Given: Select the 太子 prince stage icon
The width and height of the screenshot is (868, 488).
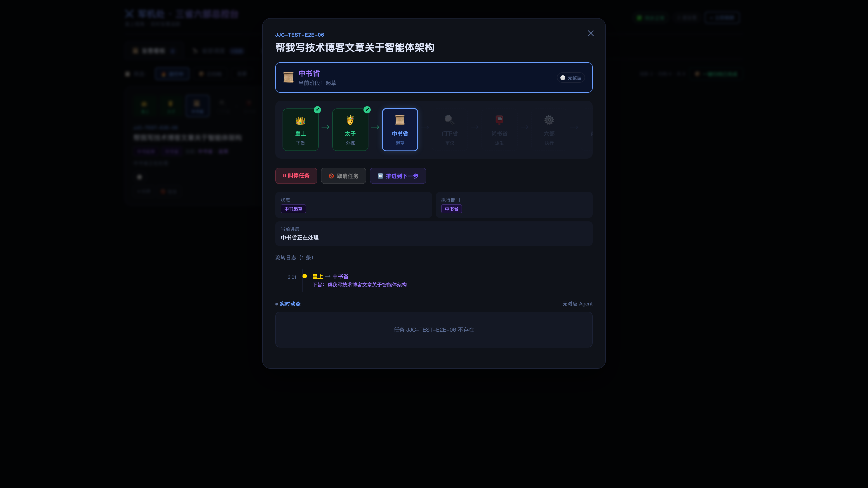Looking at the screenshot, I should [x=350, y=120].
